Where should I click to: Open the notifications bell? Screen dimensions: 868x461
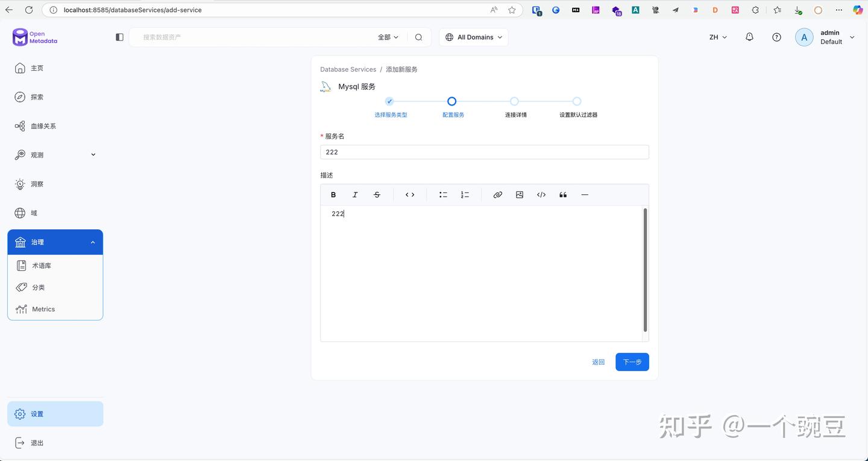tap(749, 37)
